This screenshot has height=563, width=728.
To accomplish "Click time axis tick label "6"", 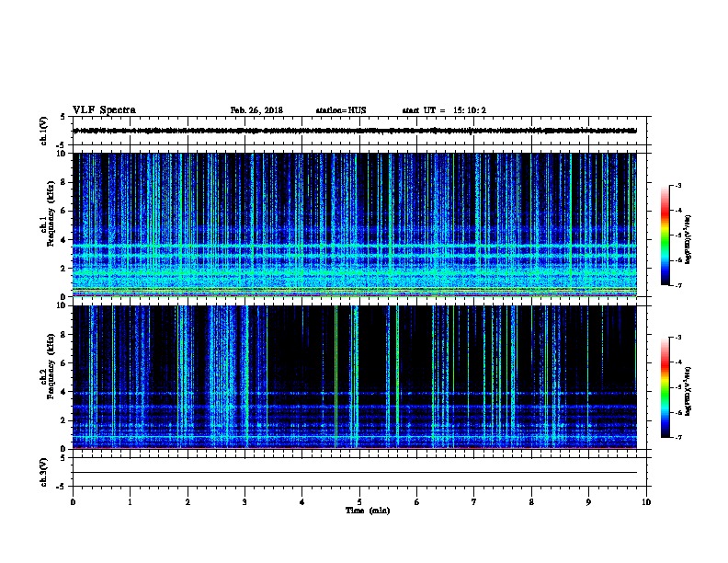I will 417,502.
